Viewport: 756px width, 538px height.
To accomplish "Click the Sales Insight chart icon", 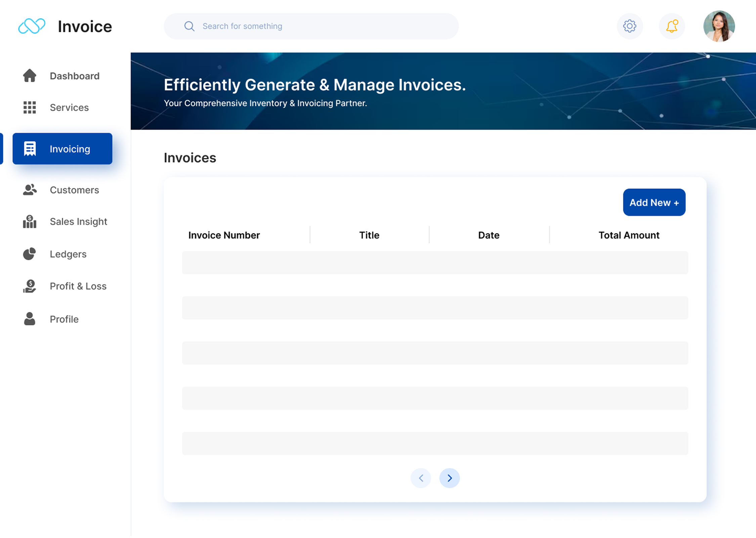I will pyautogui.click(x=30, y=222).
